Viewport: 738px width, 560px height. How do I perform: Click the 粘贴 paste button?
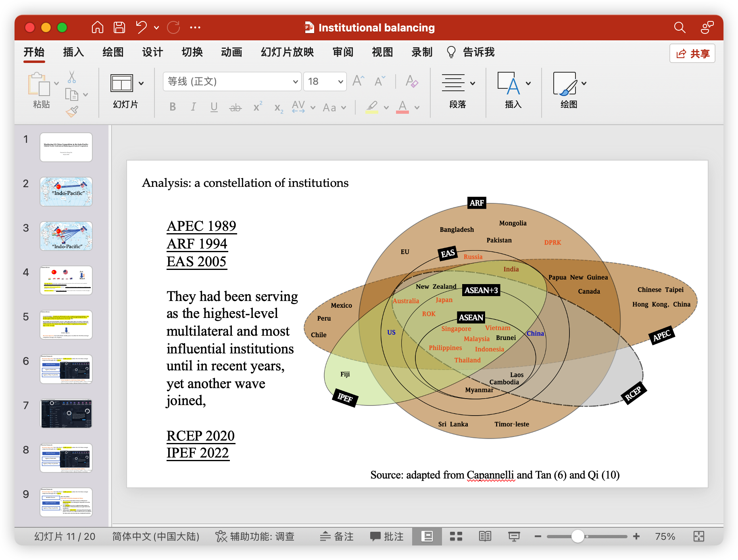(39, 91)
